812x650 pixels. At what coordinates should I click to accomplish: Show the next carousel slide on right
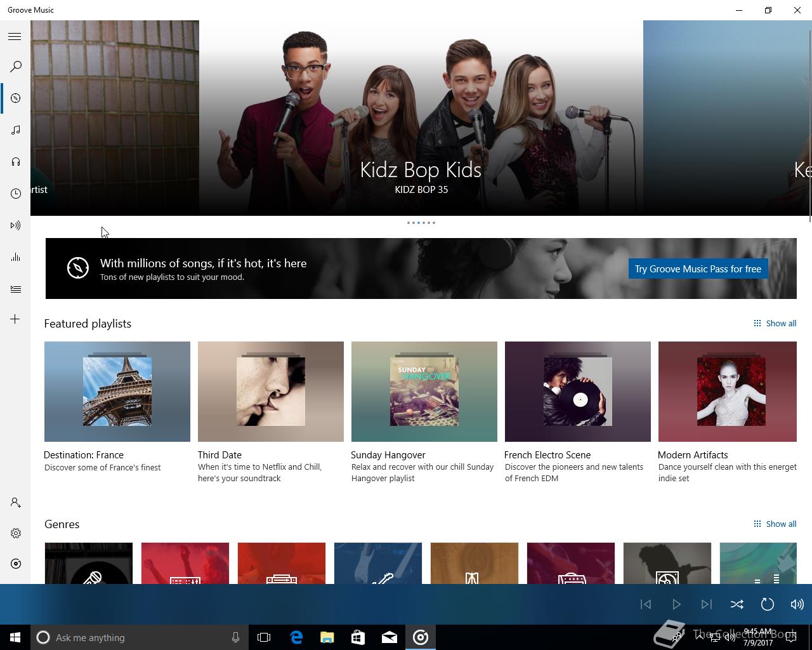pyautogui.click(x=726, y=118)
